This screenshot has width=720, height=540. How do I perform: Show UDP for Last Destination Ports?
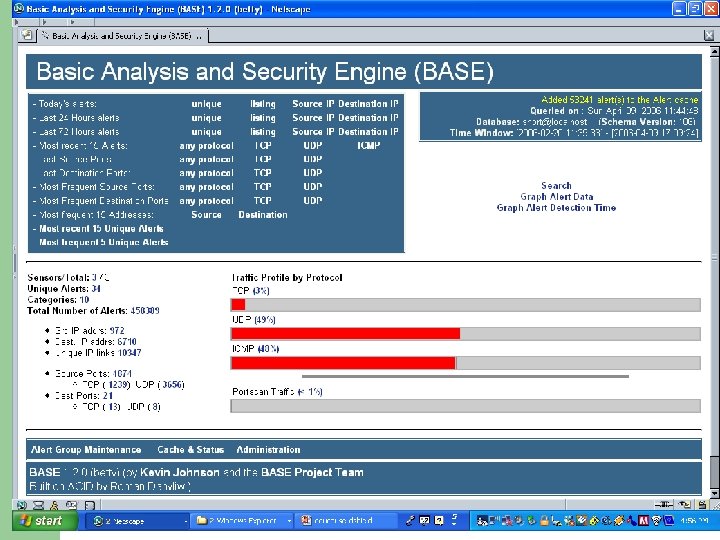point(313,173)
